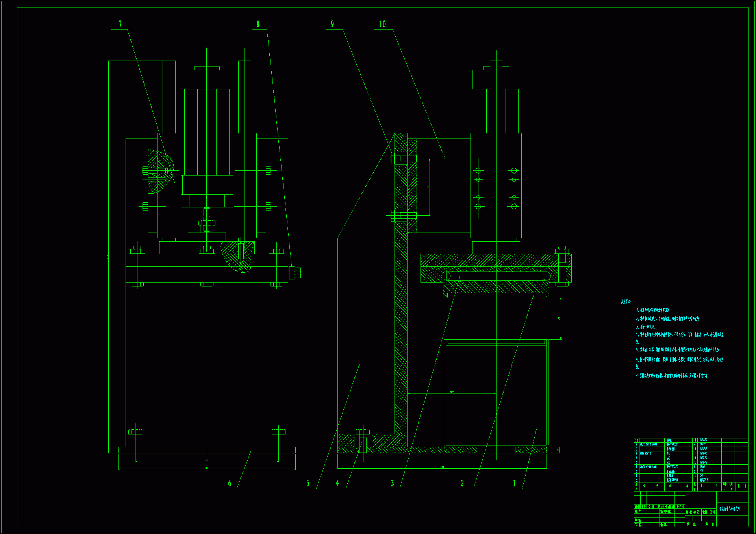Click the cyan technical requirements heading
This screenshot has height=534, width=756.
[626, 302]
